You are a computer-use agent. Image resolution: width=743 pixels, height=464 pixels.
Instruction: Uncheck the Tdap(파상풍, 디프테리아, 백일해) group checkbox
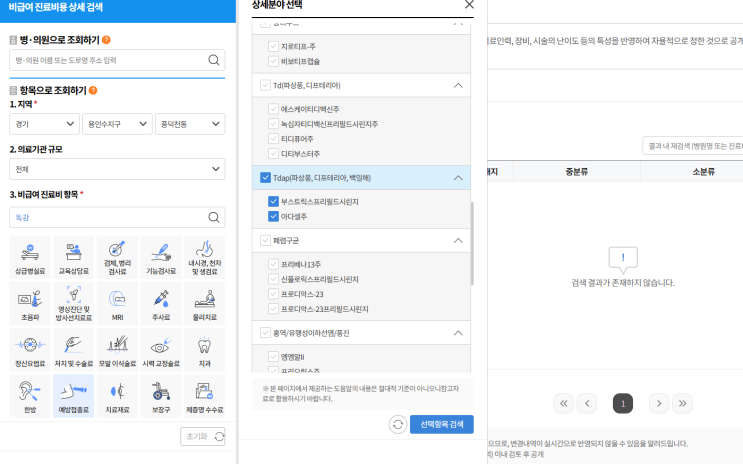[265, 178]
